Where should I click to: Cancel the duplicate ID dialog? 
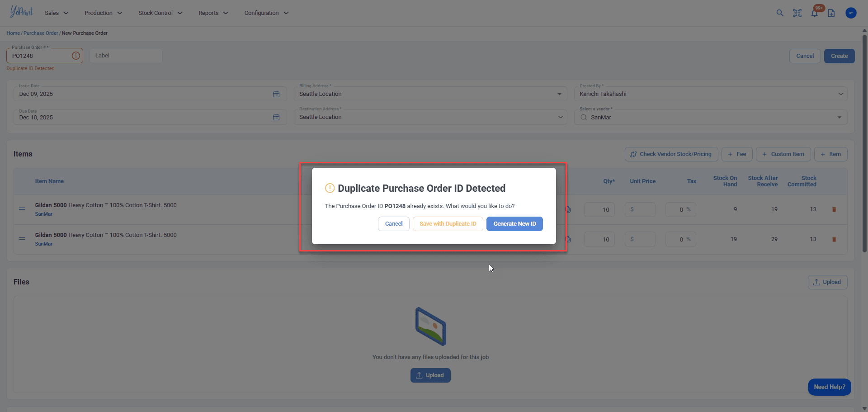[x=393, y=224]
